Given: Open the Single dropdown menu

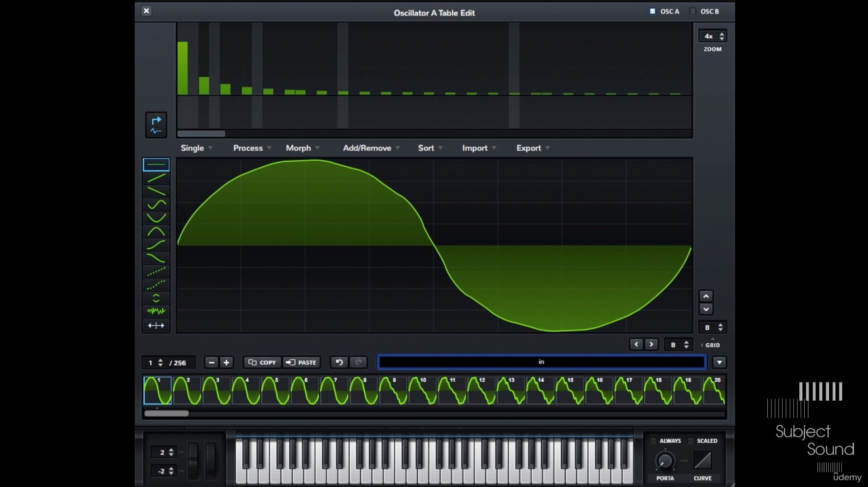Looking at the screenshot, I should pos(197,148).
